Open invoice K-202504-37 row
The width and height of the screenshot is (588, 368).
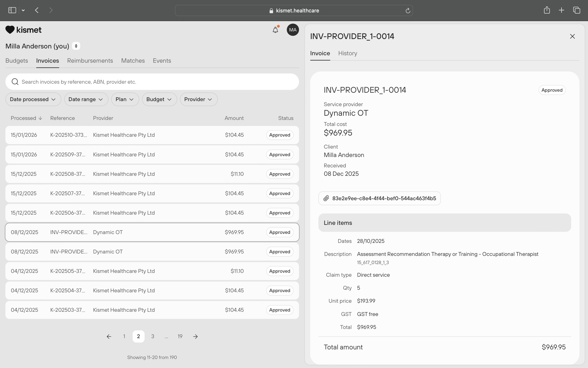tap(152, 291)
